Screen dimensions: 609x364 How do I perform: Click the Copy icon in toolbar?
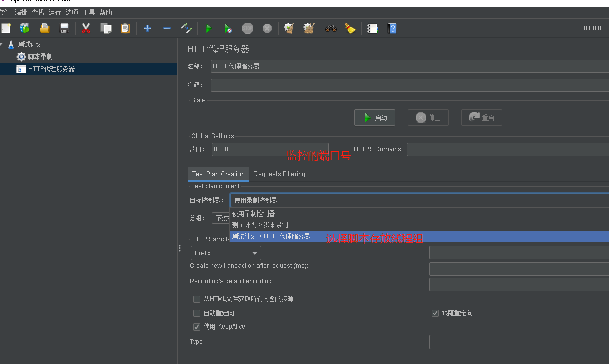[x=106, y=28]
